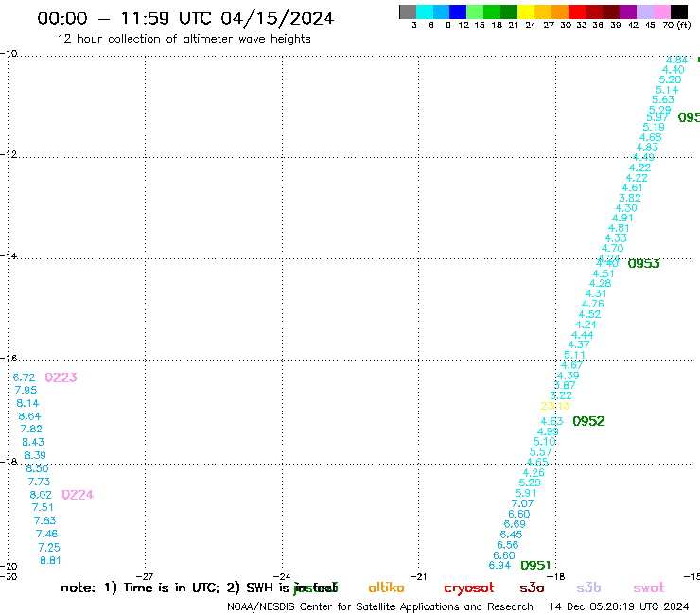Click the pink 0223 time label
The image size is (700, 615).
coord(61,378)
